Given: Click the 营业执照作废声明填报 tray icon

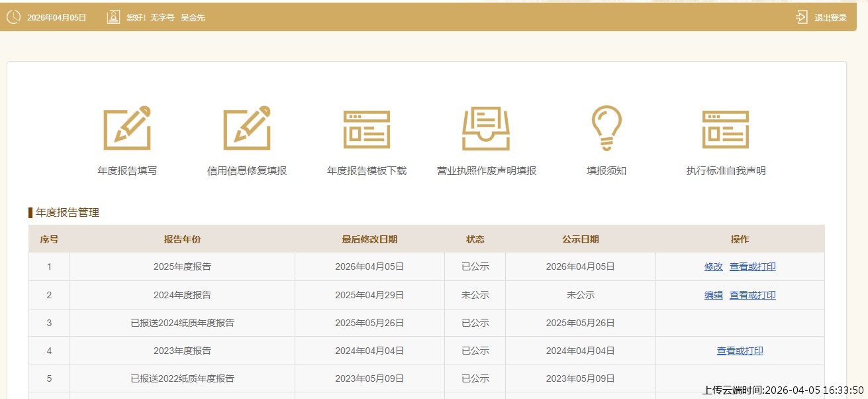Looking at the screenshot, I should pyautogui.click(x=486, y=128).
